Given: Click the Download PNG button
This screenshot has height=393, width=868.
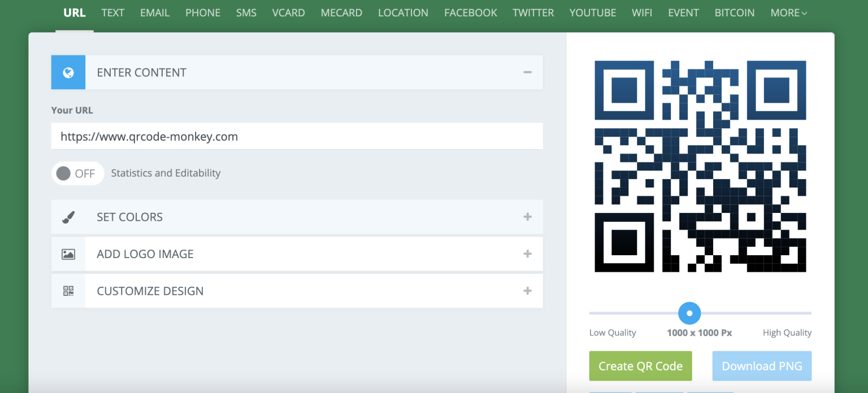Looking at the screenshot, I should click(762, 366).
